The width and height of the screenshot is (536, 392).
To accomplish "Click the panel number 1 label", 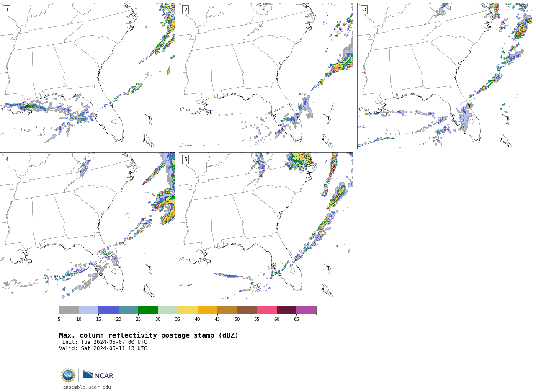I will point(7,10).
